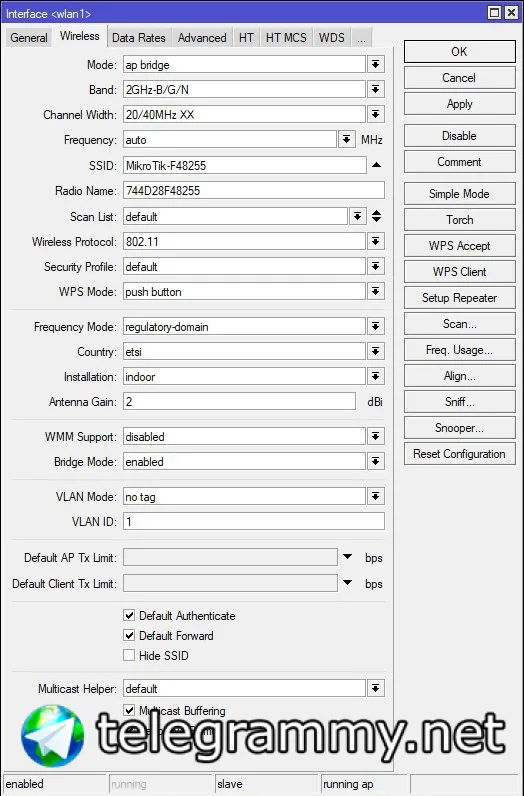Open the WPS Mode dropdown arrow

click(375, 291)
